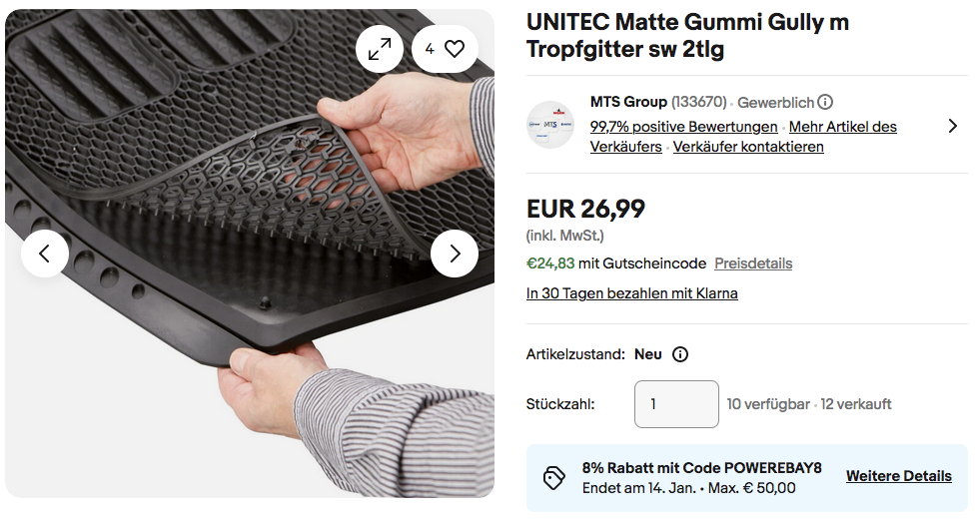Viewport: 980px width, 523px height.
Task: Click MTS Group seller logo
Action: 550,126
